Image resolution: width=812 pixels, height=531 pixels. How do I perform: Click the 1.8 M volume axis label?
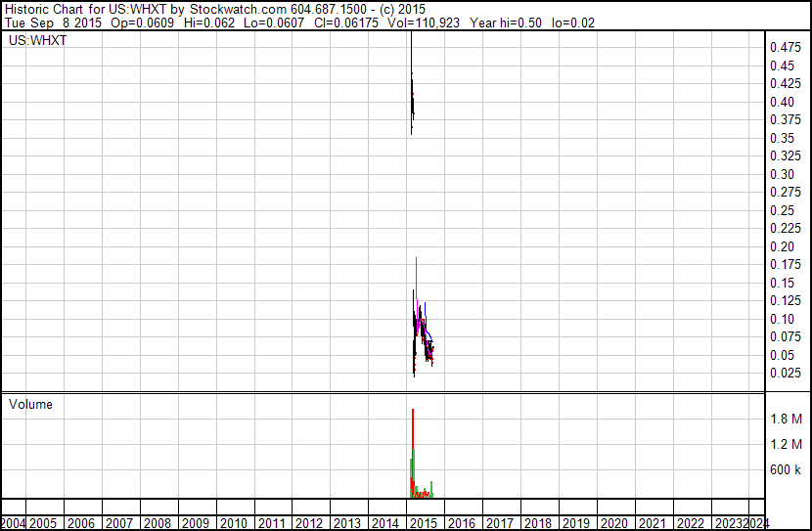coord(786,419)
